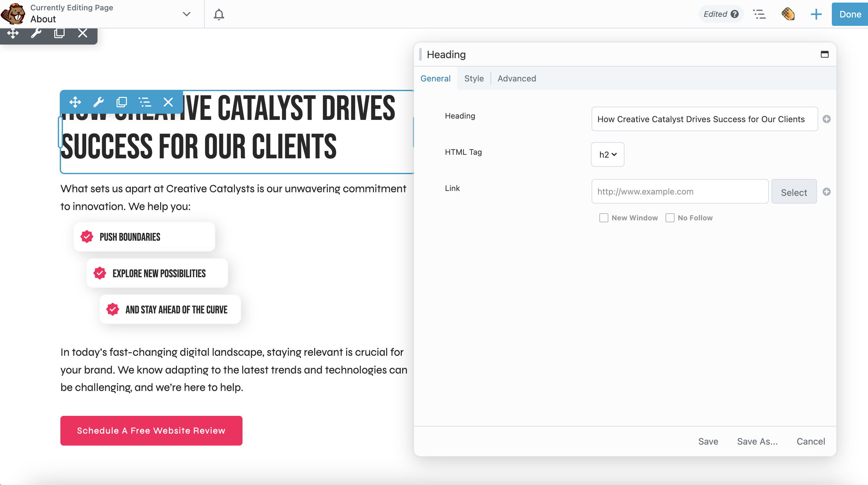Click the Done button

(x=850, y=14)
